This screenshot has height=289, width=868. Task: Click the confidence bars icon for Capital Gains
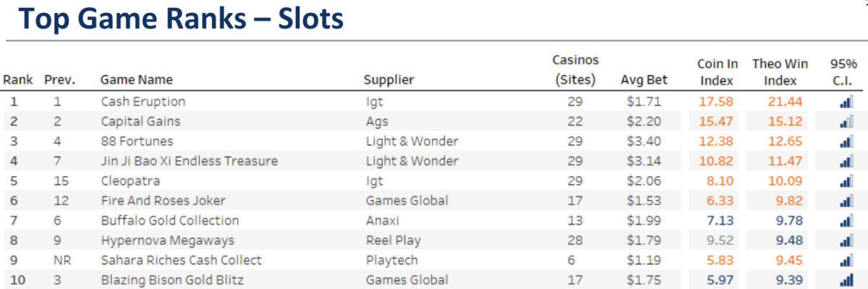point(846,122)
